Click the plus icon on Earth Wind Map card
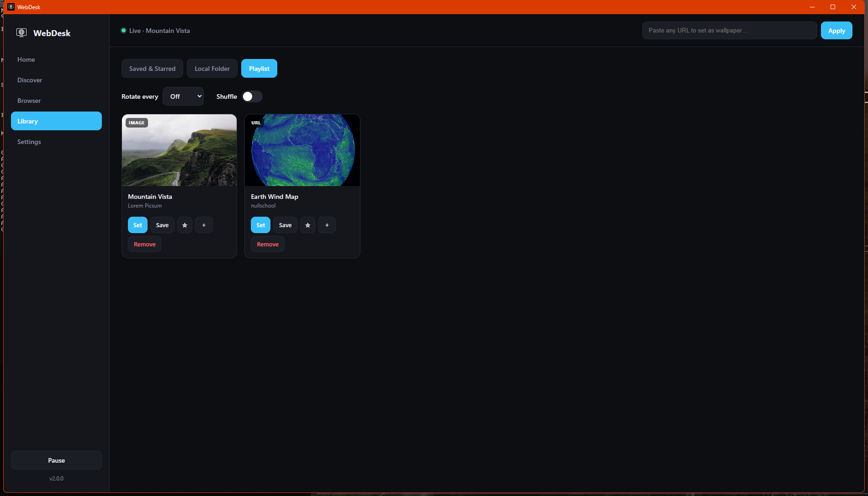The height and width of the screenshot is (496, 868). (x=327, y=225)
